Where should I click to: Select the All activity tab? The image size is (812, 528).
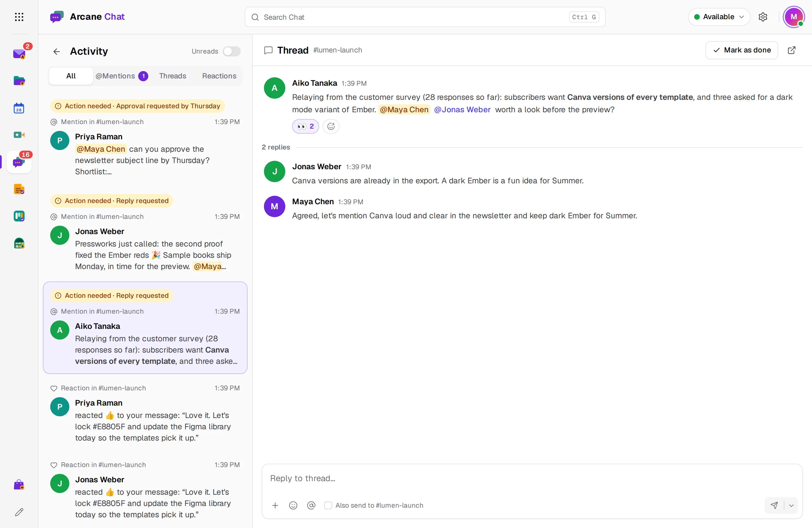(x=71, y=76)
